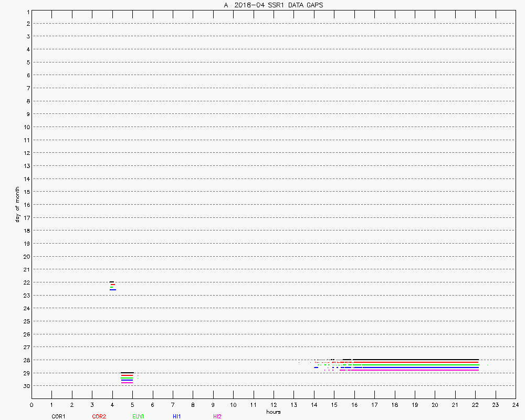Select the blue HI1 legend label

tap(177, 416)
